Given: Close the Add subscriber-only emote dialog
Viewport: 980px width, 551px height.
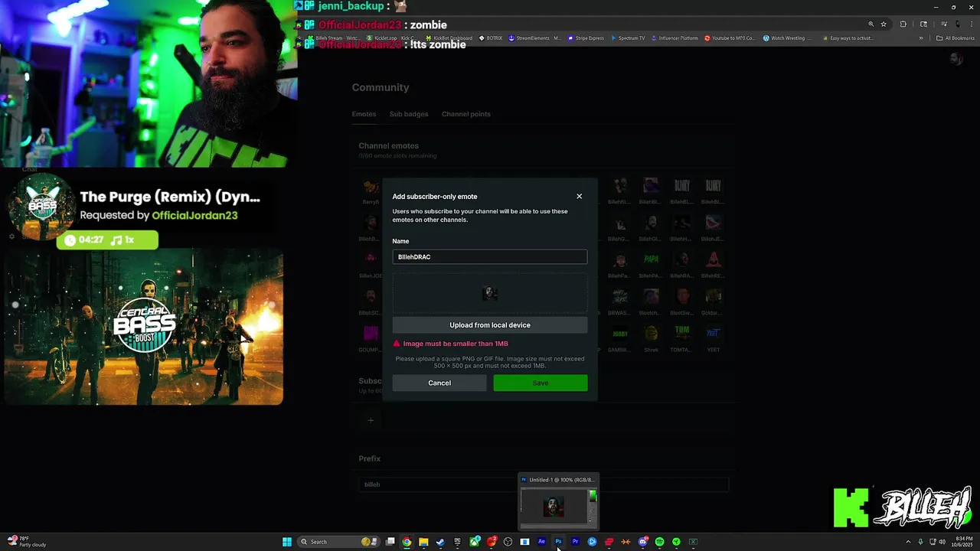Looking at the screenshot, I should tap(580, 197).
